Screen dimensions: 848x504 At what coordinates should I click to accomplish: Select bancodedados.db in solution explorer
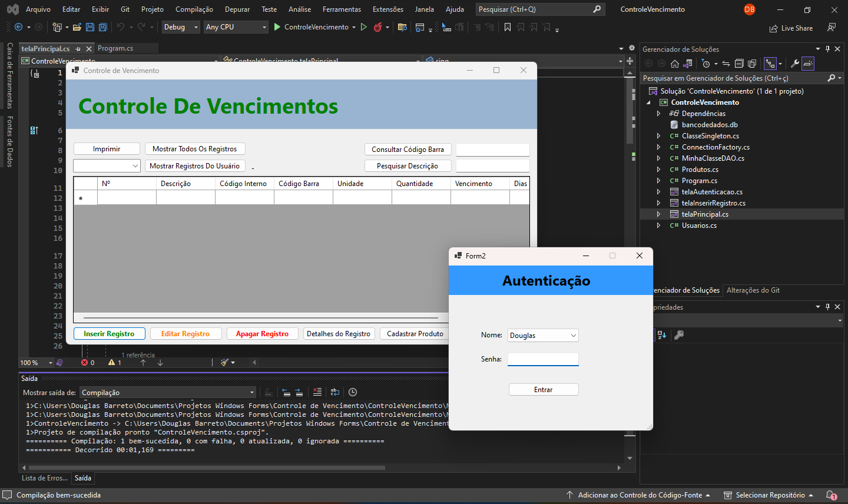coord(709,125)
